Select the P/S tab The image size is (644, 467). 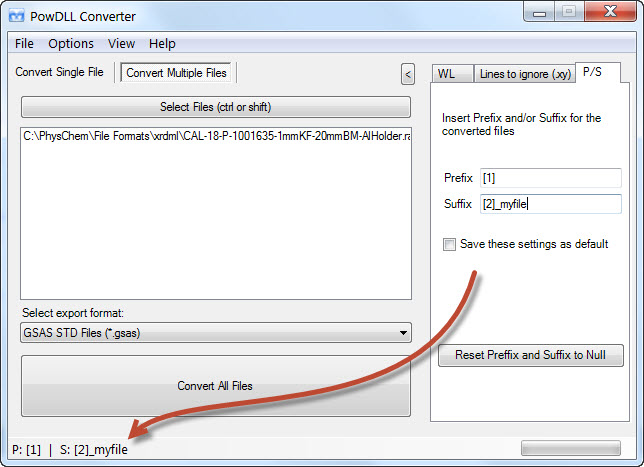click(x=598, y=72)
